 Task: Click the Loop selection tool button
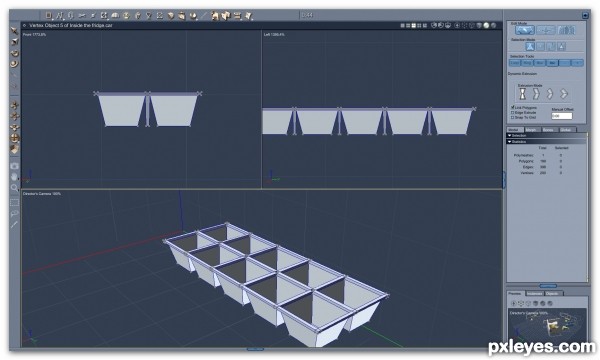(515, 63)
